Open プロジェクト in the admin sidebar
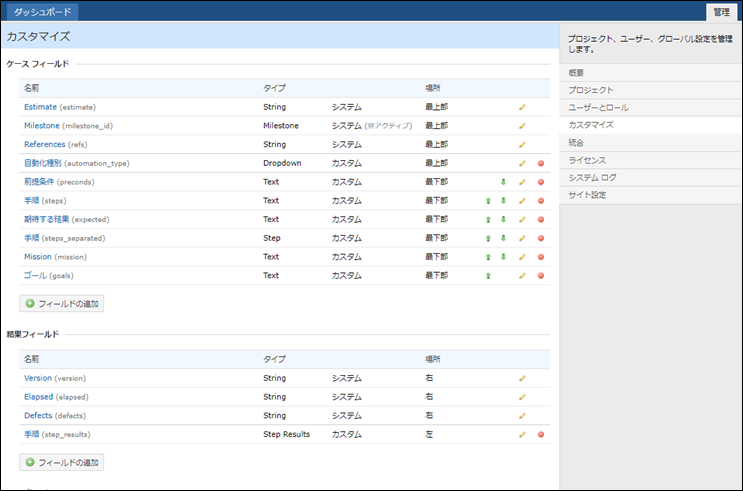 (x=591, y=90)
